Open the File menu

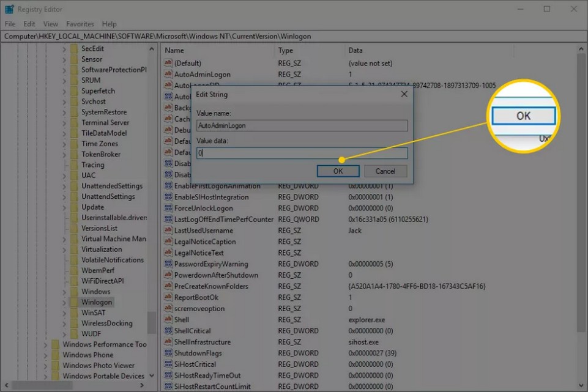[10, 24]
